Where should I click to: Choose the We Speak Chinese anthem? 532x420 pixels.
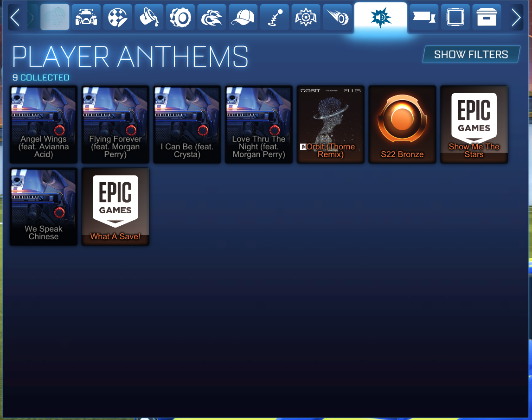click(44, 206)
